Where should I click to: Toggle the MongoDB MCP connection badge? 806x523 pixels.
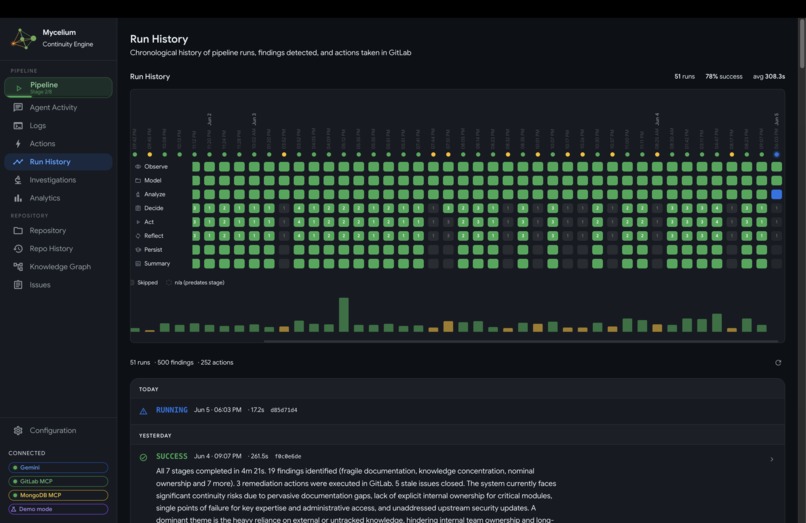(x=58, y=495)
